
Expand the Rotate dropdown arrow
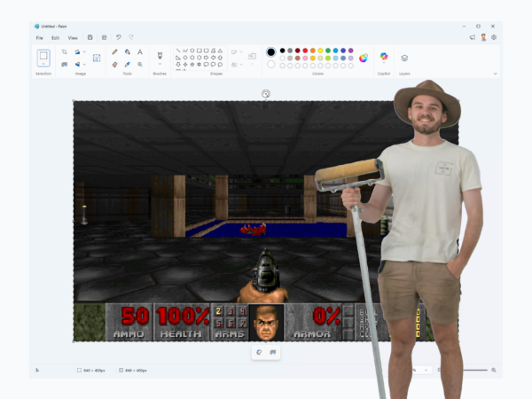click(84, 52)
